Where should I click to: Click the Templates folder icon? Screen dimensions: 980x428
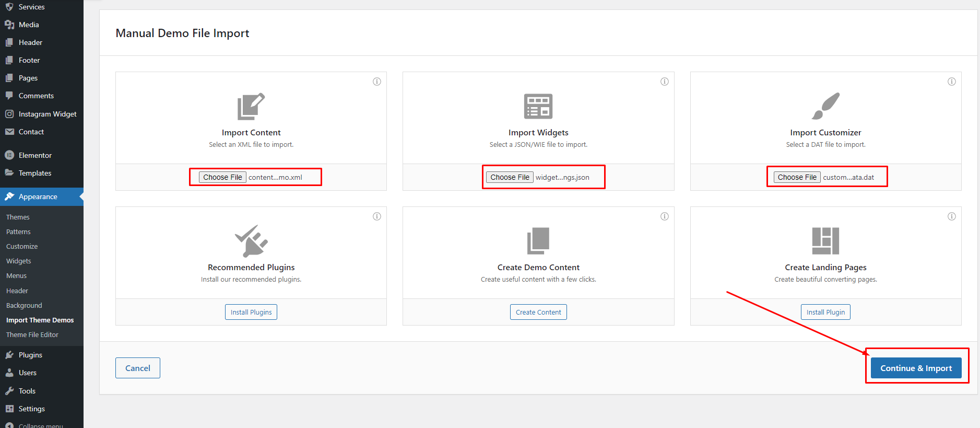coord(9,173)
